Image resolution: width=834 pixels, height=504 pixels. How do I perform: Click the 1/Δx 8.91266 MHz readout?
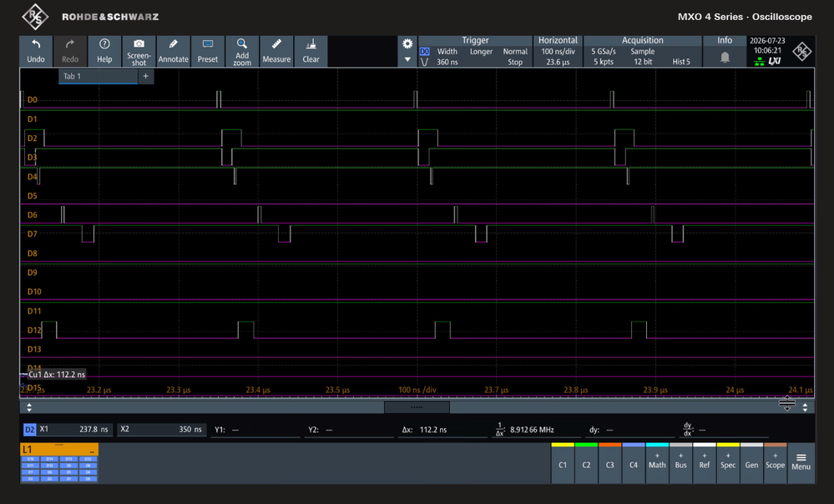537,430
